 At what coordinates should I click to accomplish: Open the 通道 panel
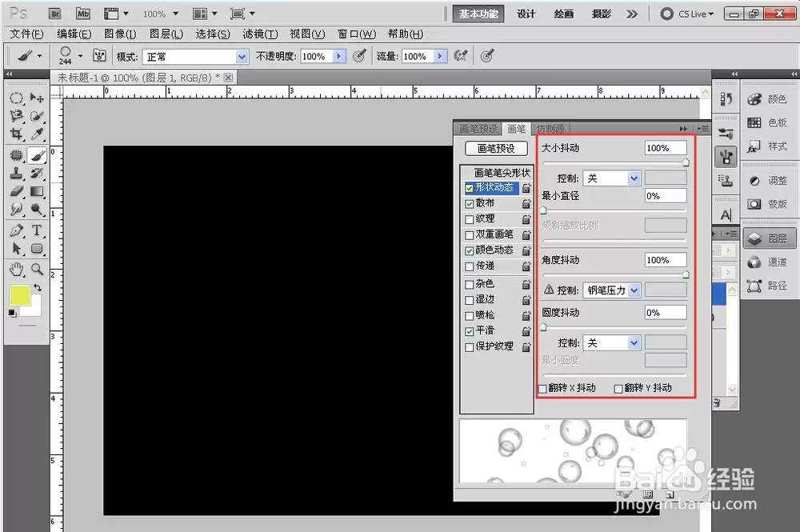coord(768,262)
